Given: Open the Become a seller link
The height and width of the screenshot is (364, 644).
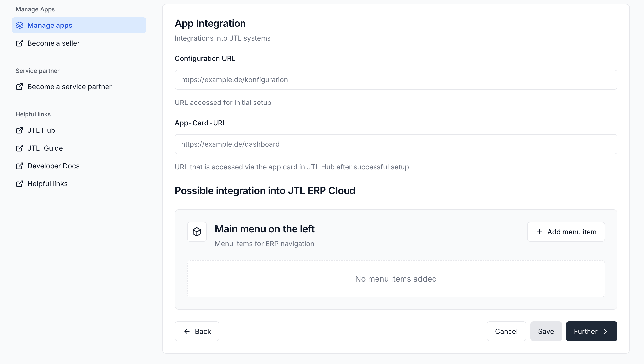Looking at the screenshot, I should tap(79, 43).
